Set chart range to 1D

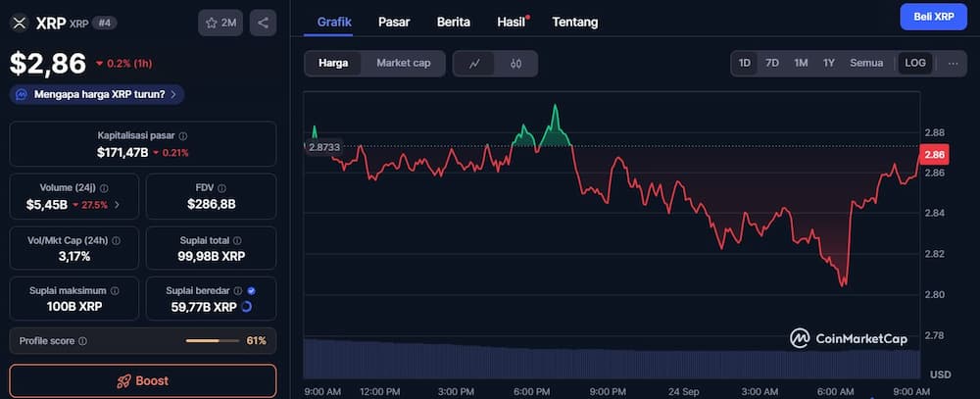pyautogui.click(x=745, y=63)
